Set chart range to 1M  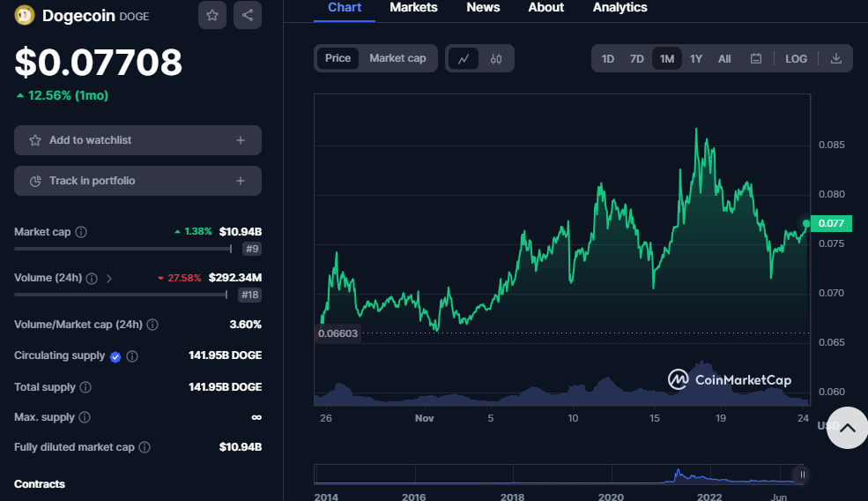click(x=666, y=59)
